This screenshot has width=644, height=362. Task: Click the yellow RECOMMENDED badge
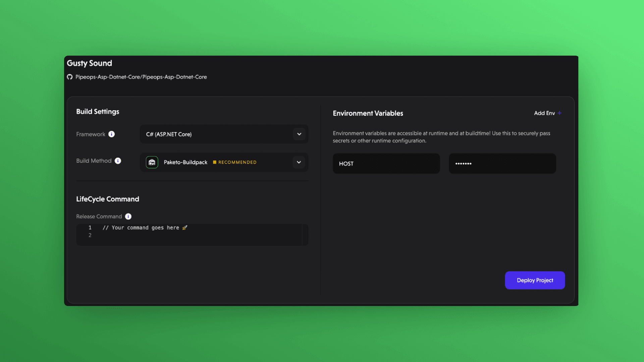tap(235, 162)
